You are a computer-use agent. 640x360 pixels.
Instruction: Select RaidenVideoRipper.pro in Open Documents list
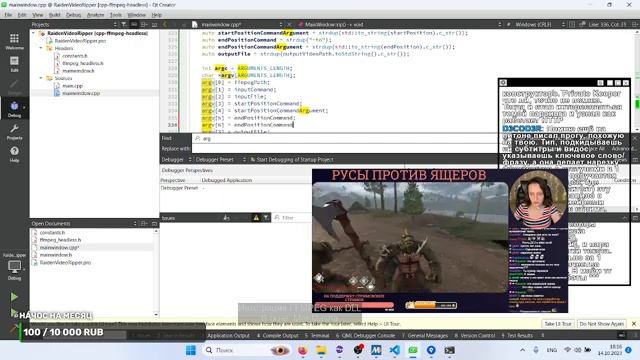(x=65, y=262)
